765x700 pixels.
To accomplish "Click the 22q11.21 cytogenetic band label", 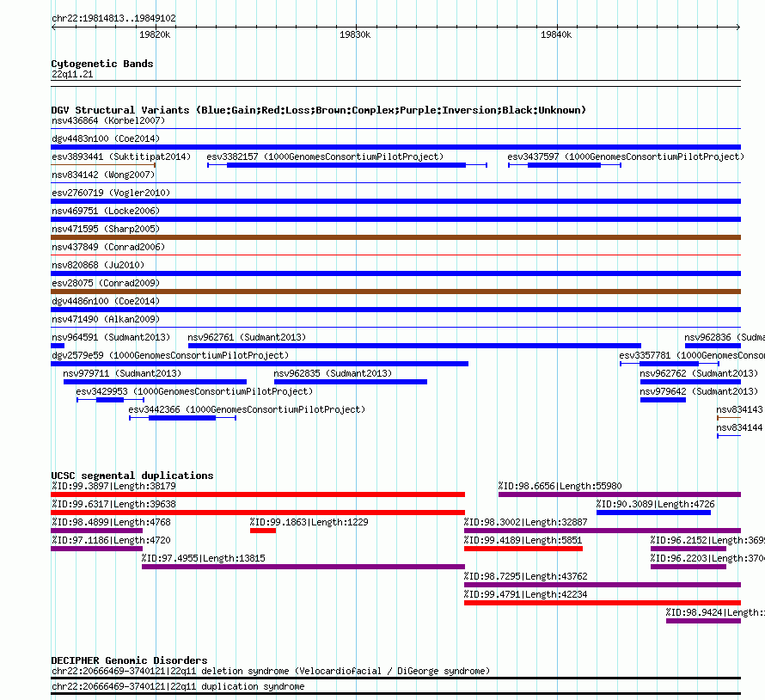I will click(72, 74).
